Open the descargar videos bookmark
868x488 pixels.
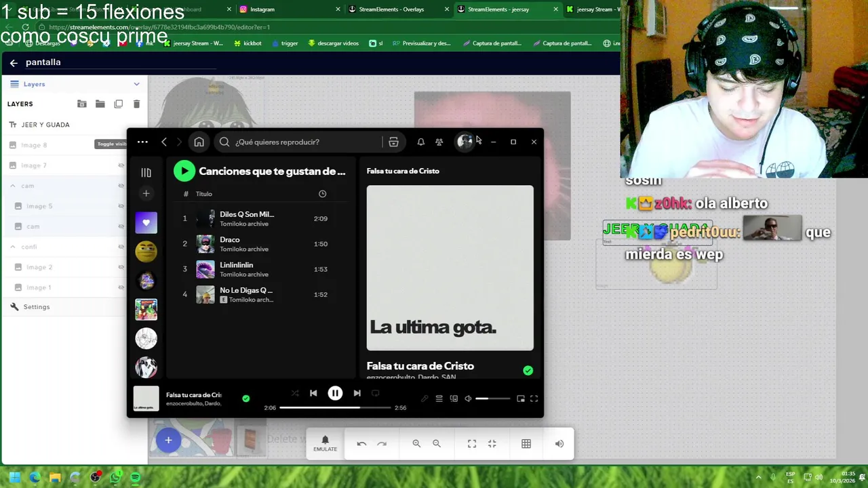(x=333, y=43)
